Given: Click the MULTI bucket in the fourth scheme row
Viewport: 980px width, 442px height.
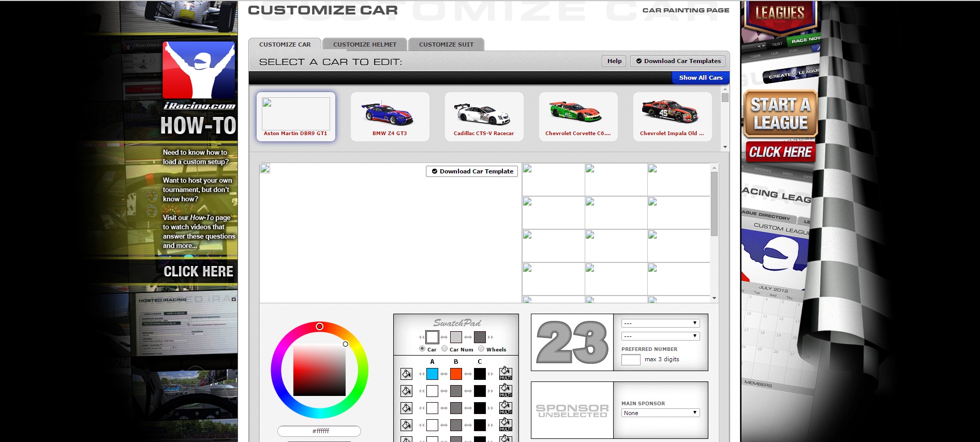Looking at the screenshot, I should pyautogui.click(x=506, y=424).
